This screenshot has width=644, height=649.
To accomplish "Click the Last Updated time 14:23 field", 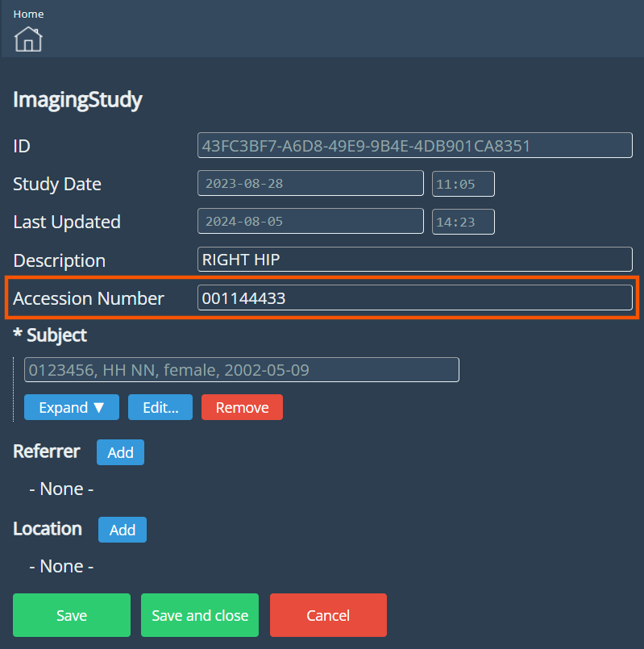I will click(x=463, y=222).
